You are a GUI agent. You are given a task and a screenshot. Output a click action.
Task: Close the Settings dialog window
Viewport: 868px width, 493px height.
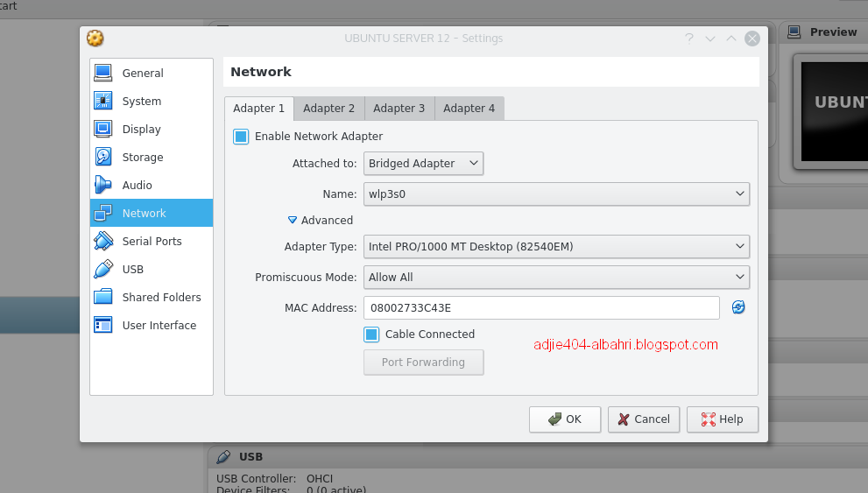point(752,39)
